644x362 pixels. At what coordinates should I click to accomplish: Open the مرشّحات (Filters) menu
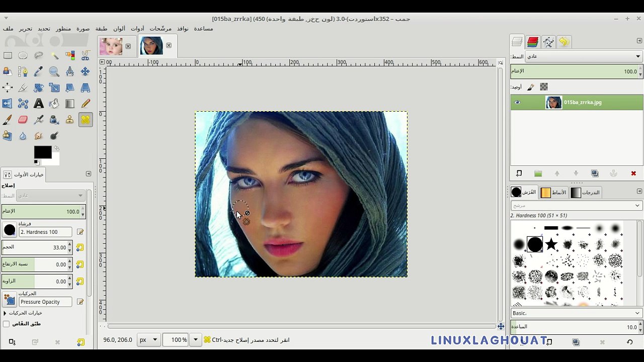[160, 29]
